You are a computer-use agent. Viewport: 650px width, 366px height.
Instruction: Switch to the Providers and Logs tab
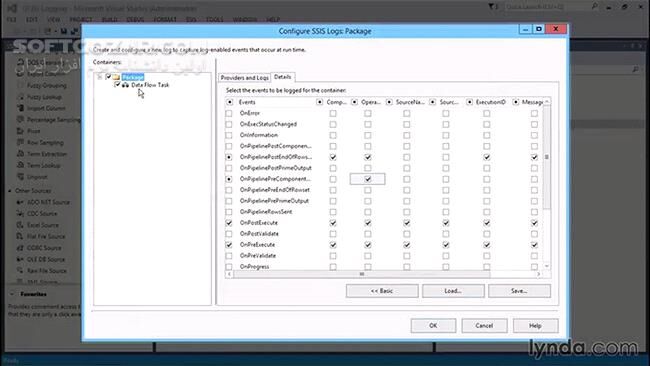245,78
